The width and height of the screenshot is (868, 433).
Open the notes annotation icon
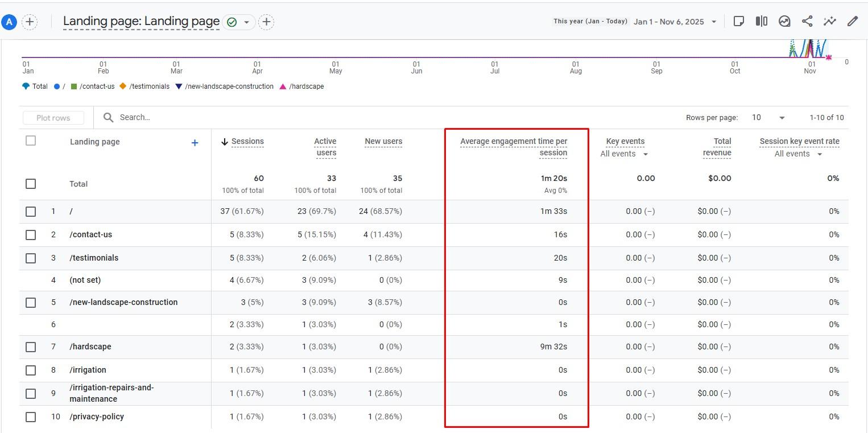738,21
